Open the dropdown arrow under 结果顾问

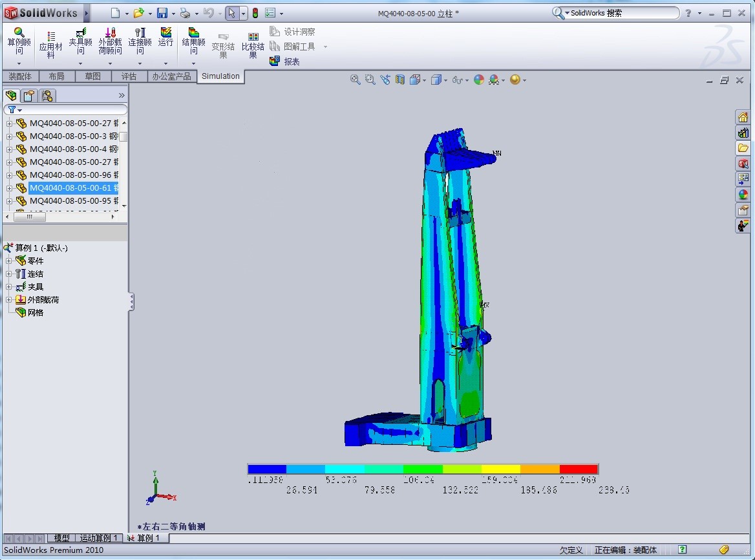coord(193,63)
